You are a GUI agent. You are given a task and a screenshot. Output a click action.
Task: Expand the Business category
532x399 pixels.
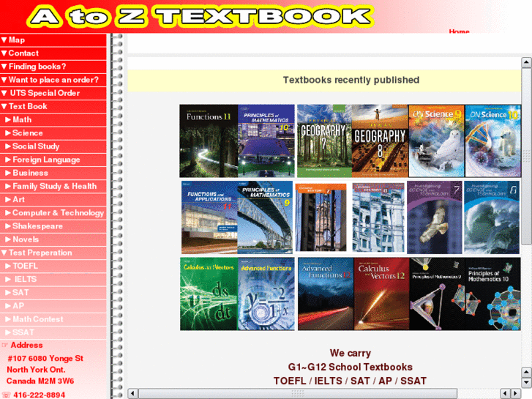[53, 173]
